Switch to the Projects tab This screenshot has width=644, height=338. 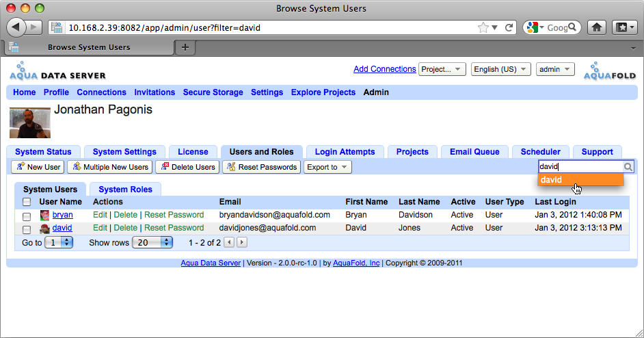point(412,152)
